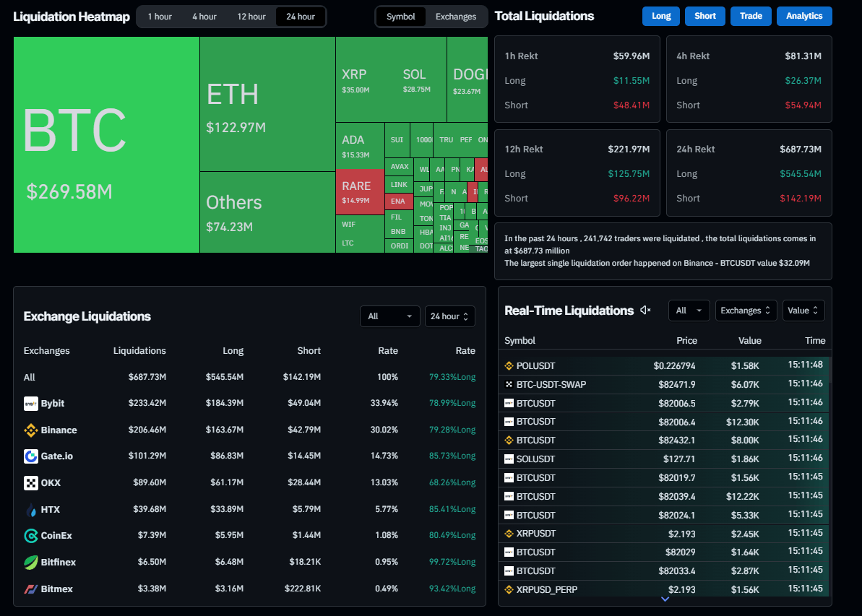Click the ADA heatmap tile
The image size is (862, 616).
360,146
